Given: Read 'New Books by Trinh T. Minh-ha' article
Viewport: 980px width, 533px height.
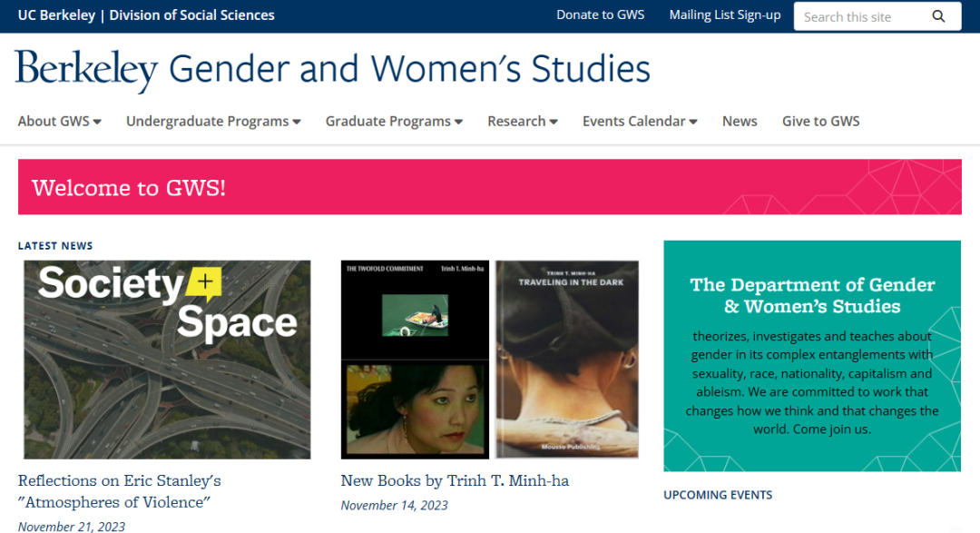Looking at the screenshot, I should point(455,480).
